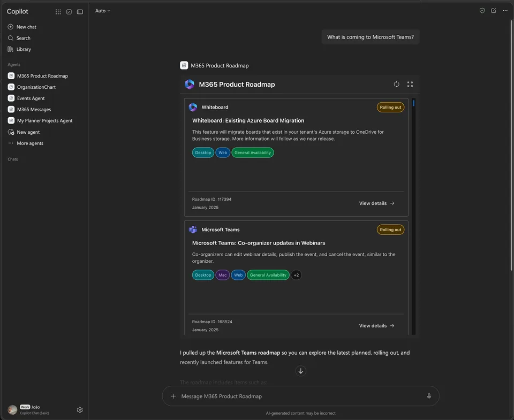Click the Desktop tag on Whiteboard card
The width and height of the screenshot is (514, 420).
pyautogui.click(x=203, y=152)
